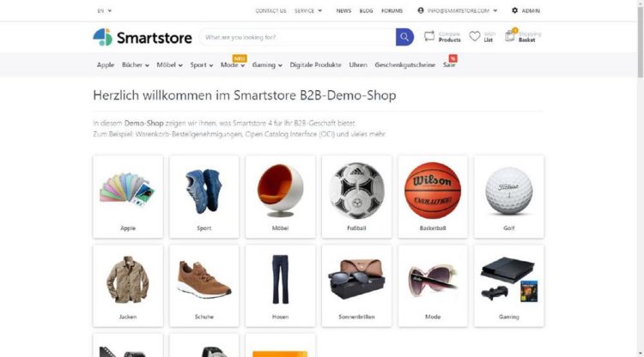The width and height of the screenshot is (644, 357).
Task: Expand the Bücher category menu
Action: 135,65
